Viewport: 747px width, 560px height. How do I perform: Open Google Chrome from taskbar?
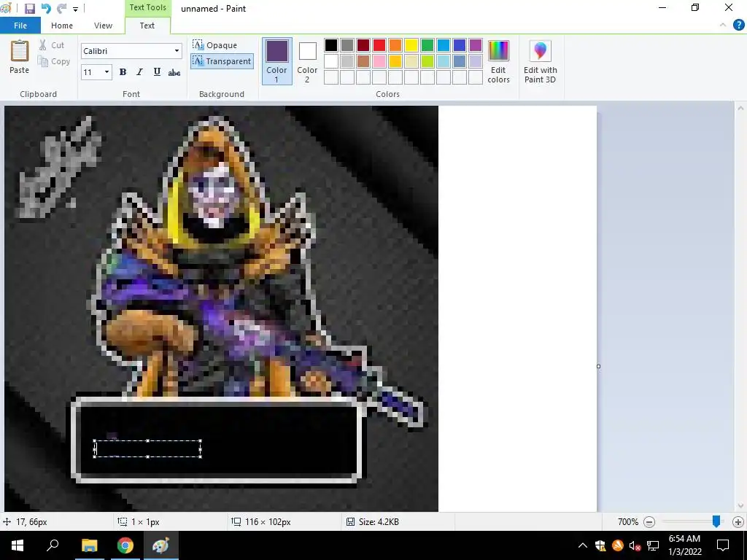click(125, 545)
